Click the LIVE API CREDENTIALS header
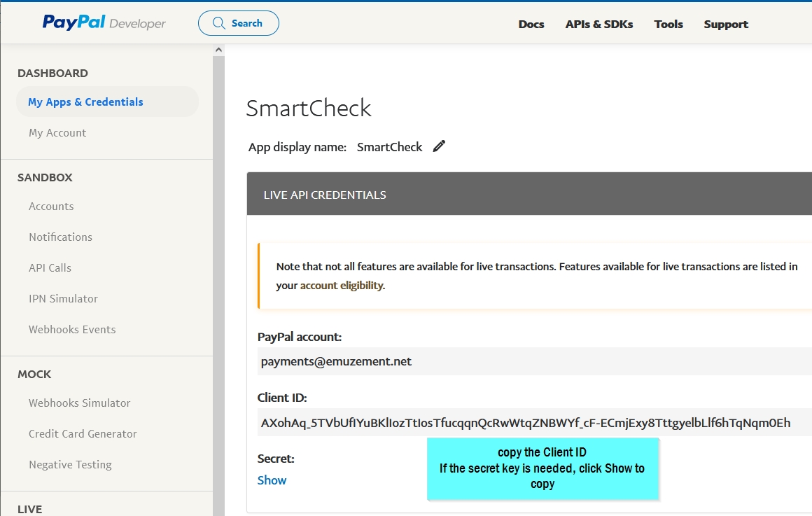Viewport: 812px width, 516px height. coord(529,194)
